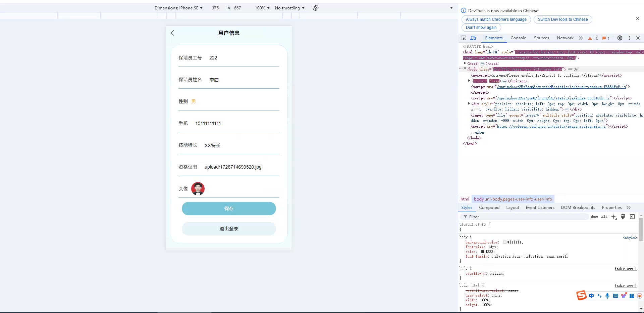This screenshot has width=644, height=313.
Task: Click the Sogou input method S logo
Action: click(x=581, y=296)
